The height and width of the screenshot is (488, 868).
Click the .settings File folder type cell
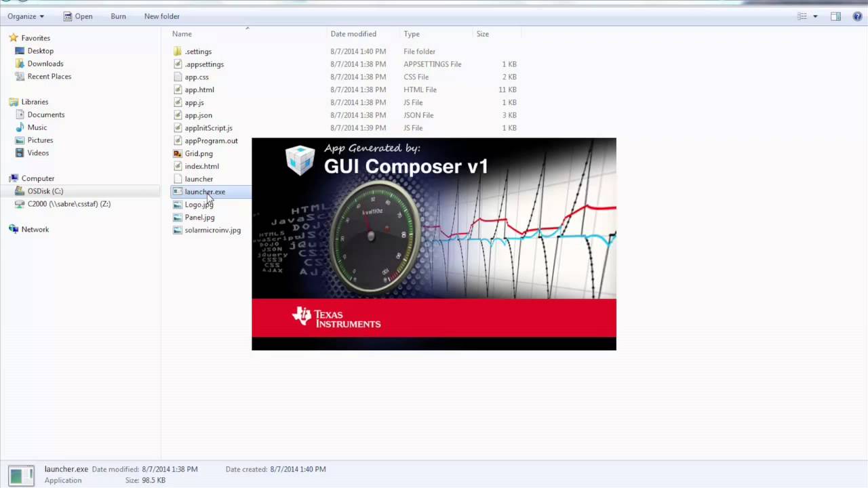[x=420, y=52]
